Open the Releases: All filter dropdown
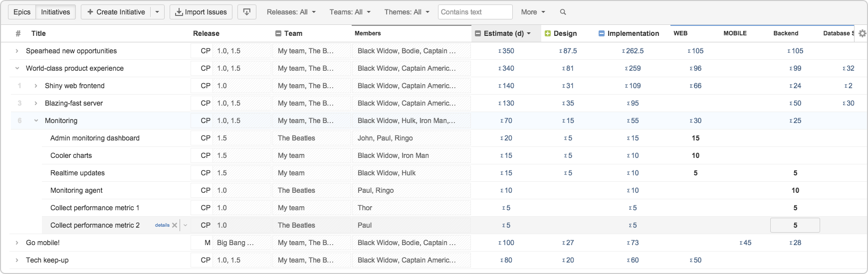The width and height of the screenshot is (868, 274). [291, 12]
